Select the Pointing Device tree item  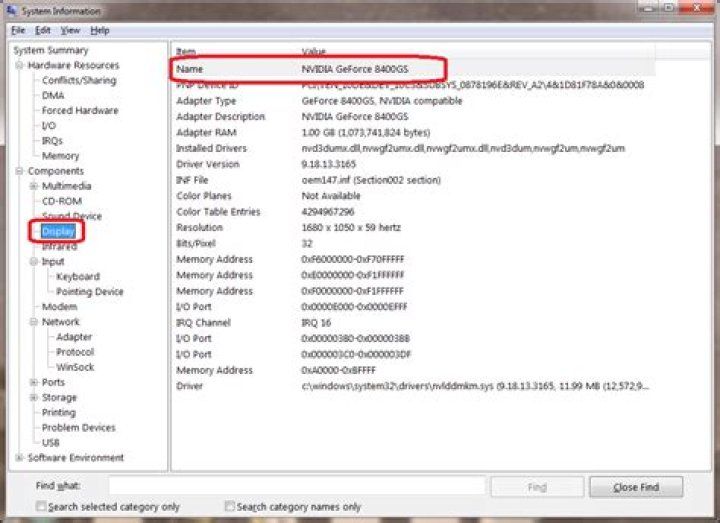[90, 292]
